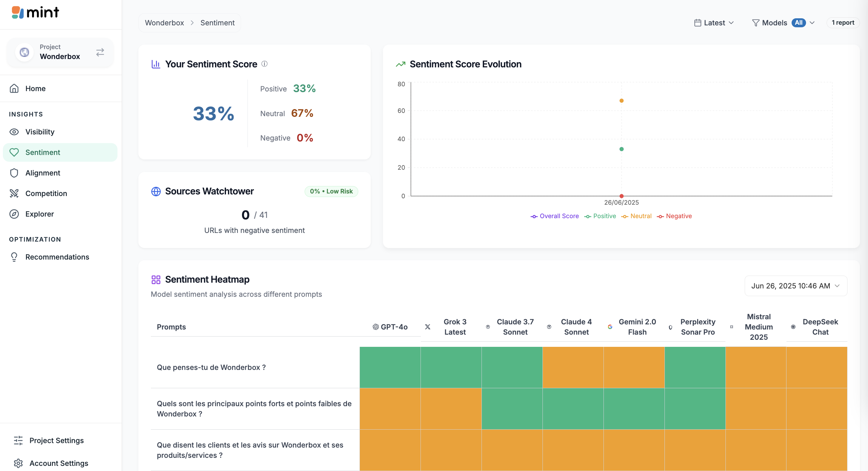This screenshot has width=868, height=471.
Task: Open the Competition page
Action: (x=61, y=193)
